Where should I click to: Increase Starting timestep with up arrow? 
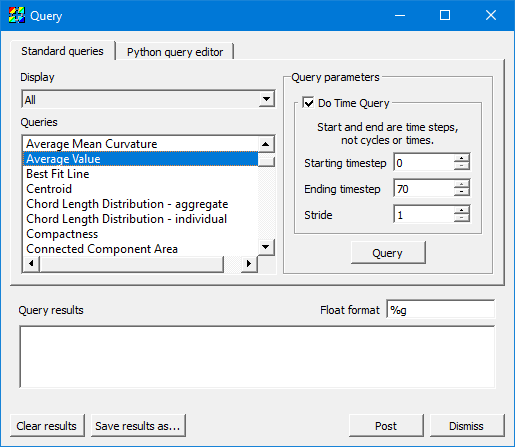click(462, 159)
